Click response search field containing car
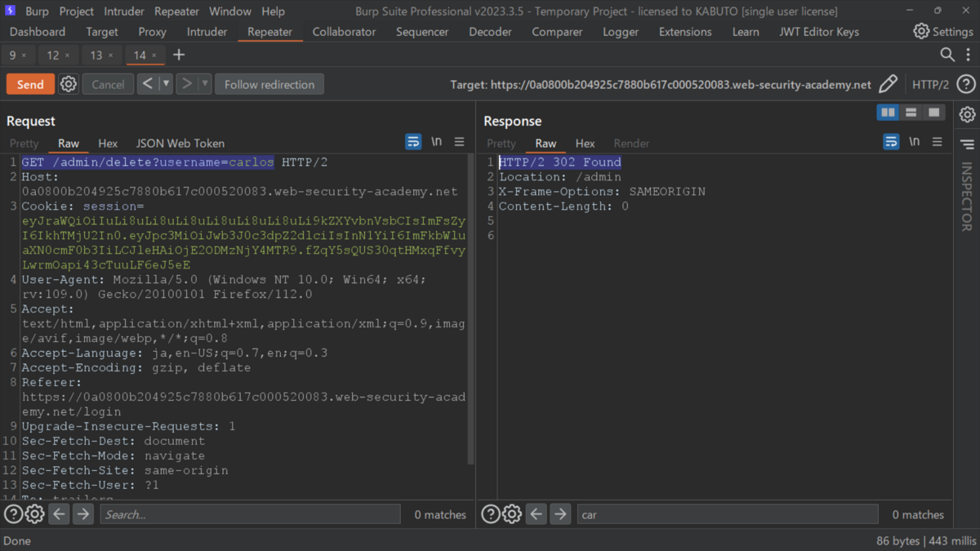 [x=728, y=514]
